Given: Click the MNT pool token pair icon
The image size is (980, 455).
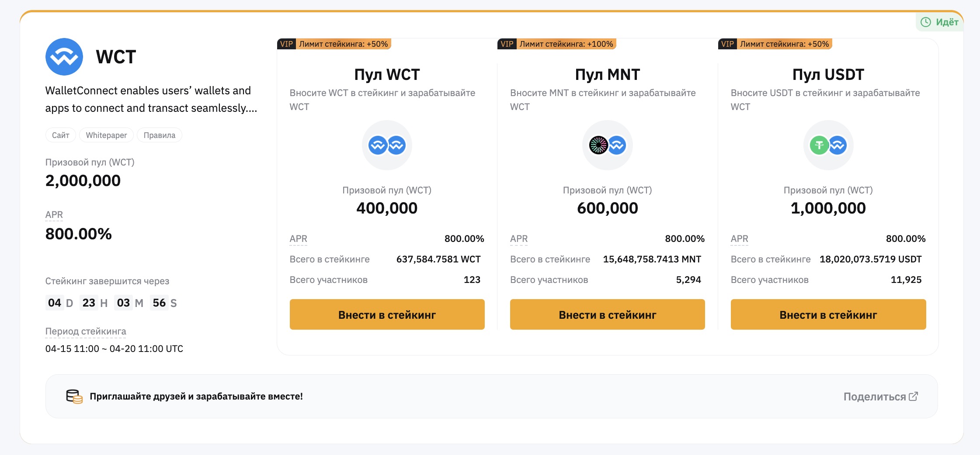Looking at the screenshot, I should click(x=608, y=145).
